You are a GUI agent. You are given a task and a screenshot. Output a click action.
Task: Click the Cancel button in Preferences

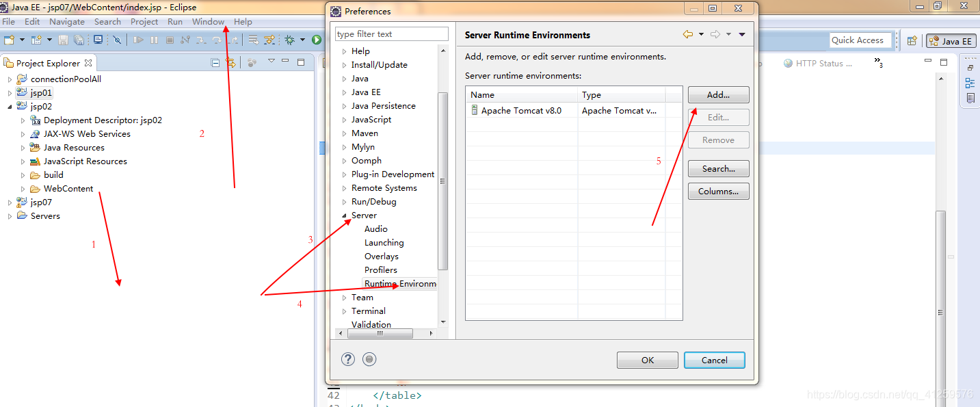(x=714, y=360)
